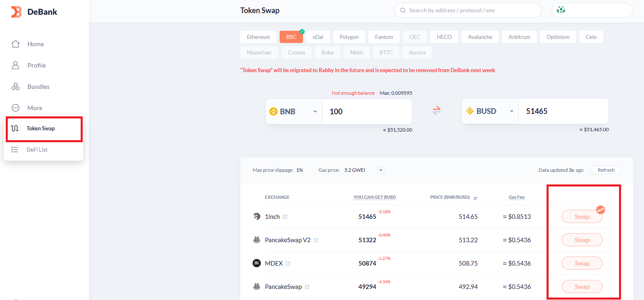The width and height of the screenshot is (644, 300).
Task: Toggle the PRICE (BNB/BUSD) direction icon
Action: [475, 198]
